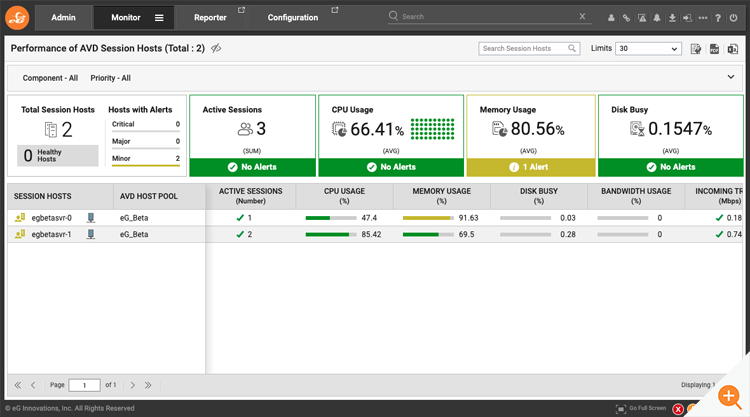Image resolution: width=750 pixels, height=417 pixels.
Task: Go to the previous page arrow
Action: coord(33,385)
